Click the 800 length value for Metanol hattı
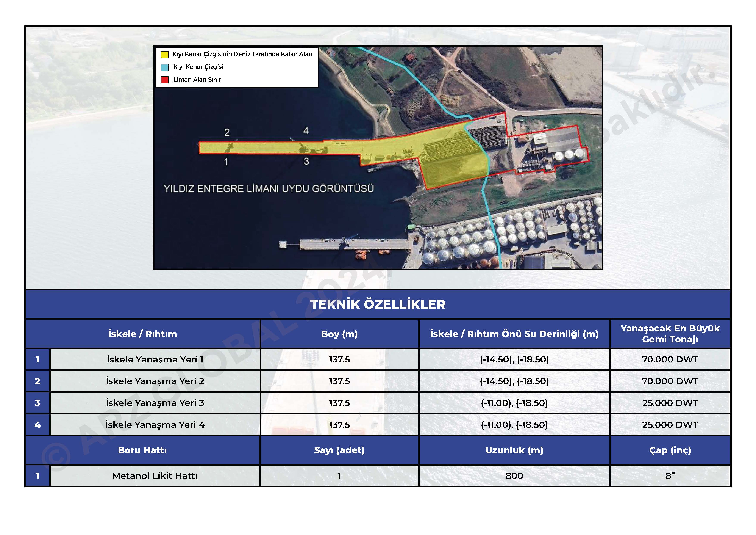Viewport: 756px width, 535px height. pyautogui.click(x=514, y=476)
